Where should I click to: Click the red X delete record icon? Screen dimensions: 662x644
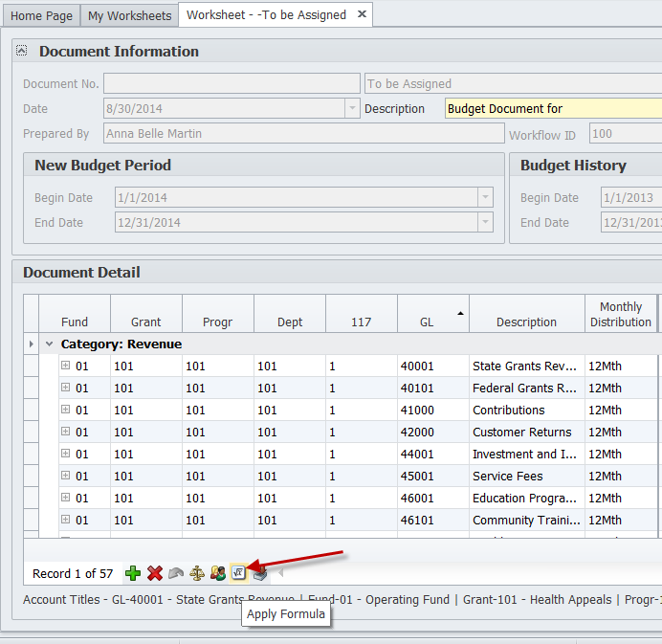[154, 573]
